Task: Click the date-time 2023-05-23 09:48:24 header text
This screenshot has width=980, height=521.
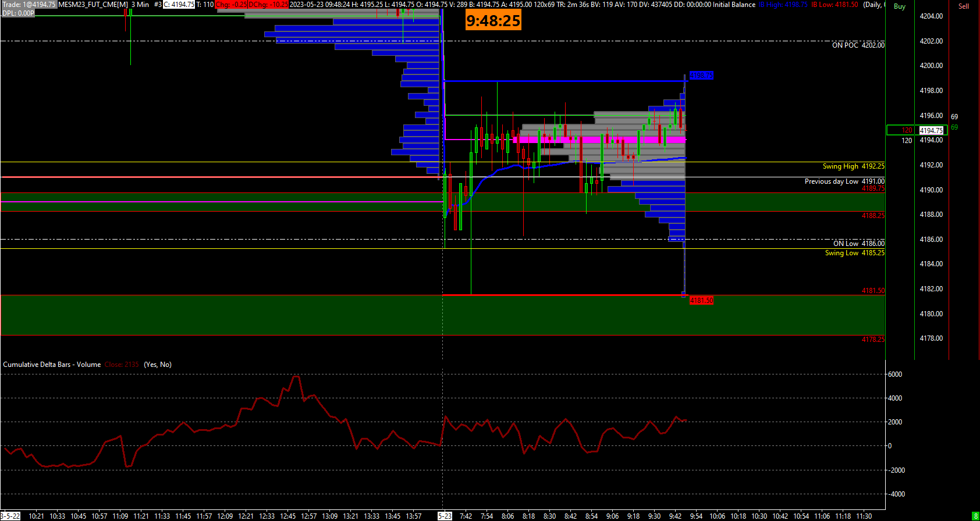Action: pos(319,5)
